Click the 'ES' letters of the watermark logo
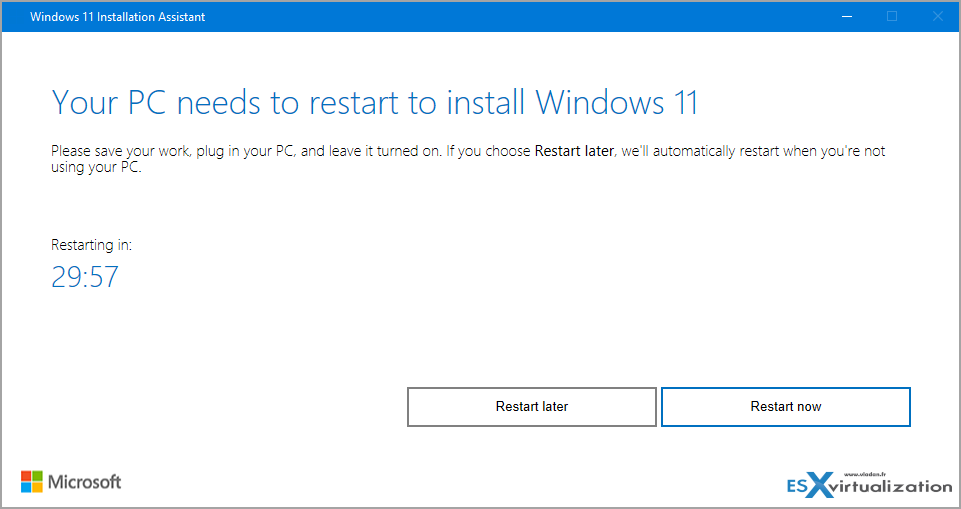 pos(798,487)
